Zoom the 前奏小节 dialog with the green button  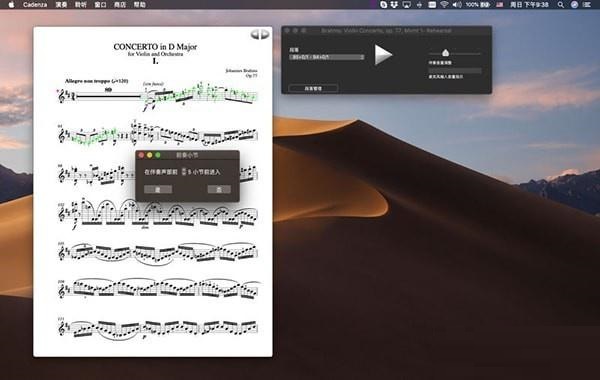pyautogui.click(x=158, y=155)
